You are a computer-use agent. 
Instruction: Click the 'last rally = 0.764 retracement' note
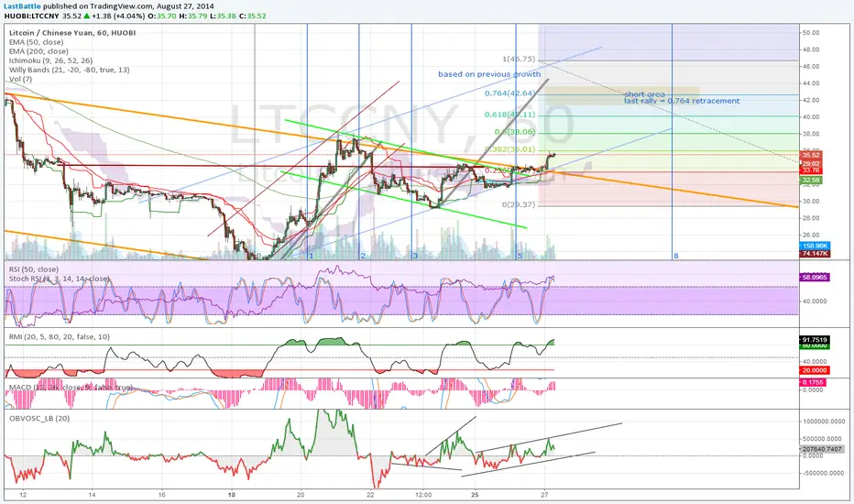pyautogui.click(x=682, y=101)
